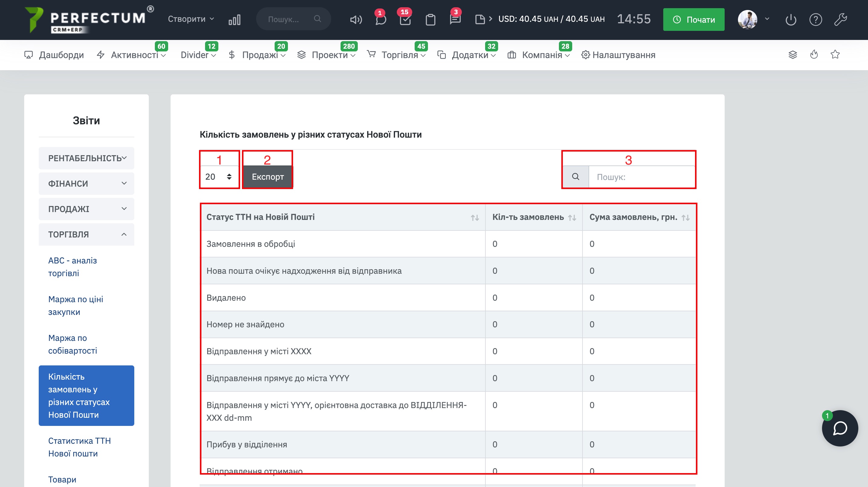Viewport: 868px width, 487px height.
Task: Expand ФІНАНСИ report section
Action: (86, 184)
